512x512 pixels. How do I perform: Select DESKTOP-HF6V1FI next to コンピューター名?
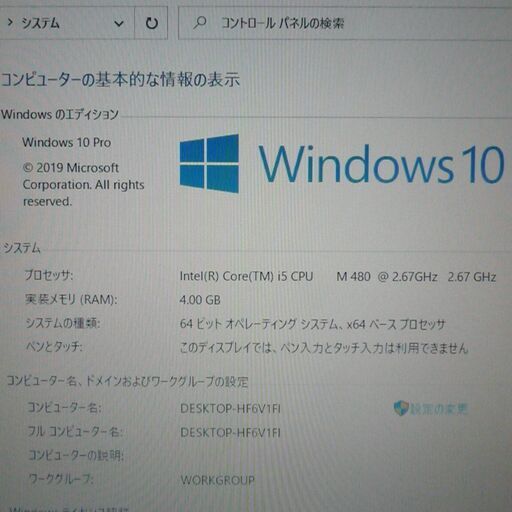(x=230, y=409)
